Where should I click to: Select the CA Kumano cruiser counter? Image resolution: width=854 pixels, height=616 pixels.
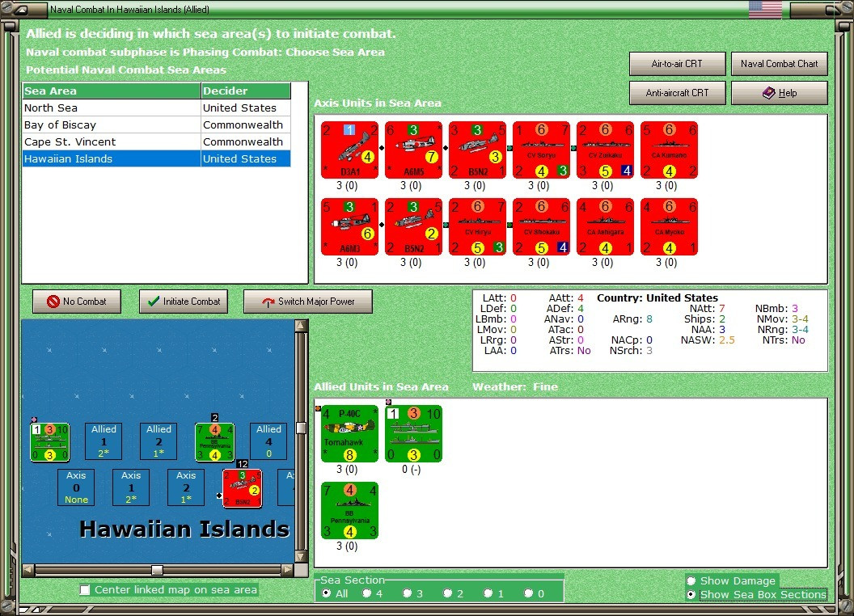(670, 150)
